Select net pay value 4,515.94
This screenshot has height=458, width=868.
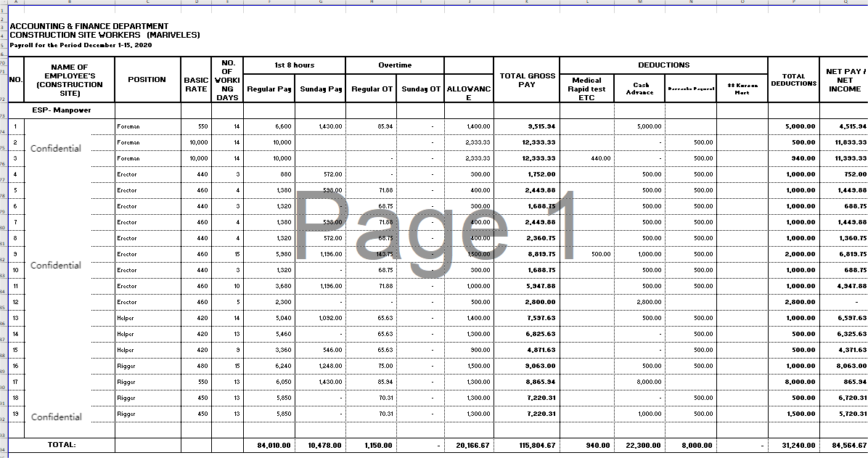point(853,126)
